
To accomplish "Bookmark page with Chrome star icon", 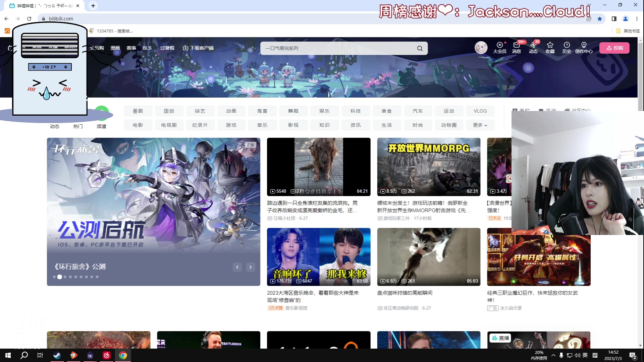I will pyautogui.click(x=600, y=19).
